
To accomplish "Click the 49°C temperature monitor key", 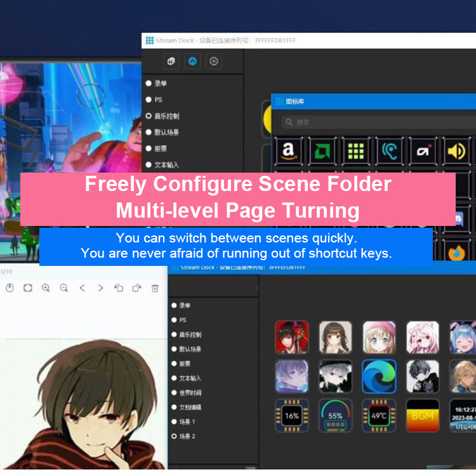I will point(379,416).
